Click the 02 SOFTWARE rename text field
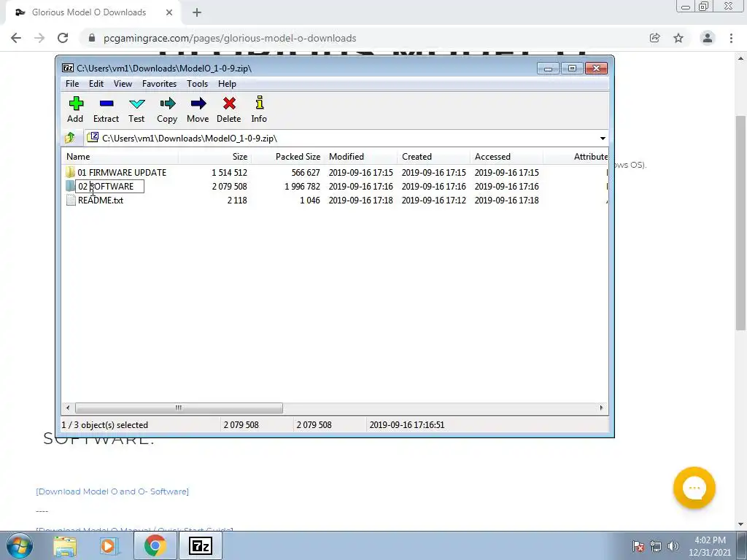Screen dimensions: 747x560 click(x=109, y=186)
